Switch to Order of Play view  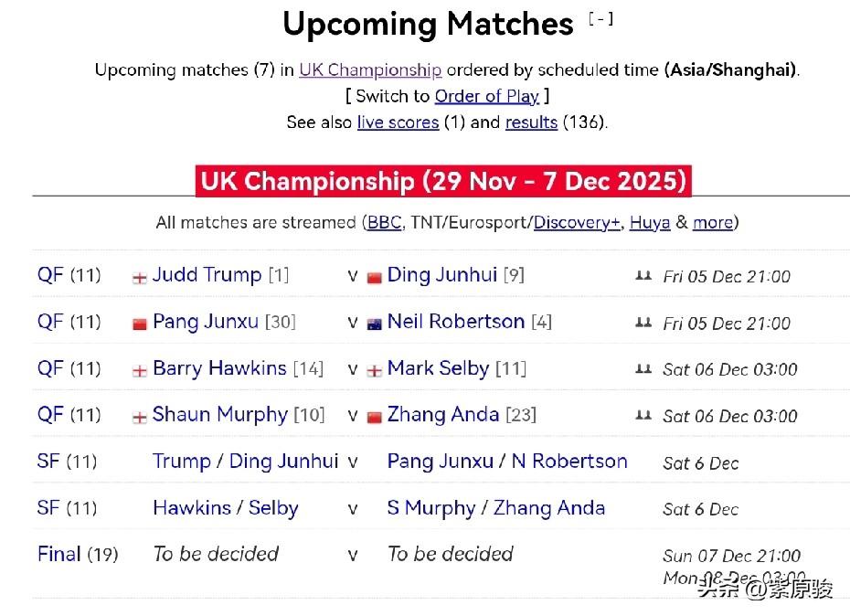(486, 96)
